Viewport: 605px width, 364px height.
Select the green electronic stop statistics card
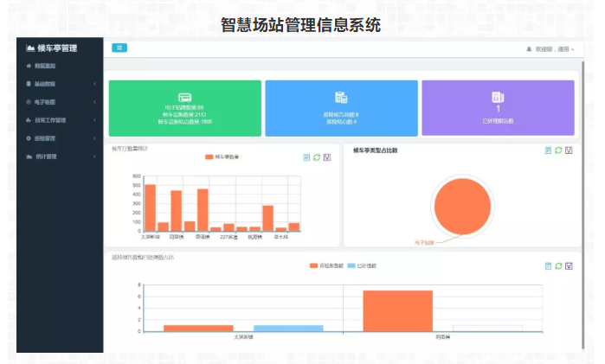pyautogui.click(x=185, y=108)
